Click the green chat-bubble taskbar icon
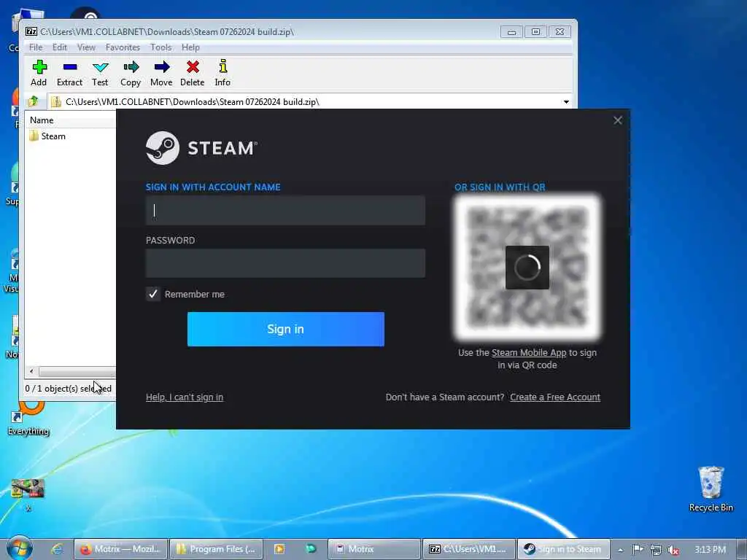This screenshot has height=560, width=747. click(311, 548)
